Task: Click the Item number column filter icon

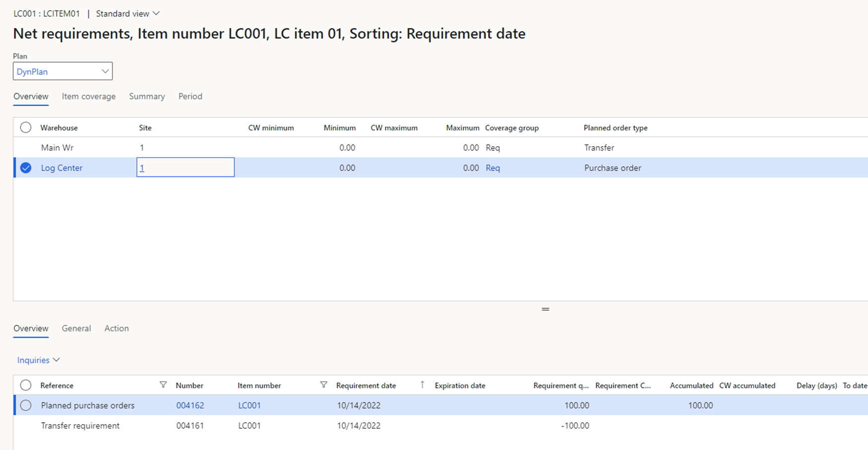Action: click(323, 385)
